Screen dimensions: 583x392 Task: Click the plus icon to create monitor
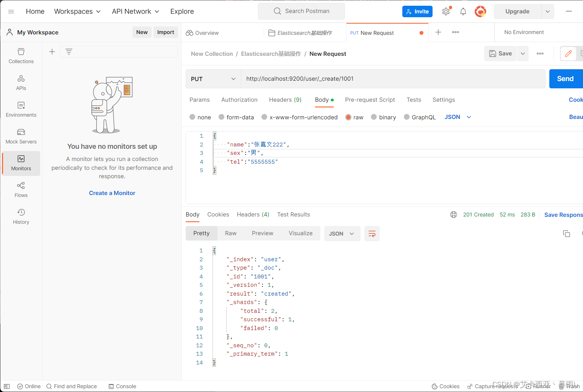point(52,52)
